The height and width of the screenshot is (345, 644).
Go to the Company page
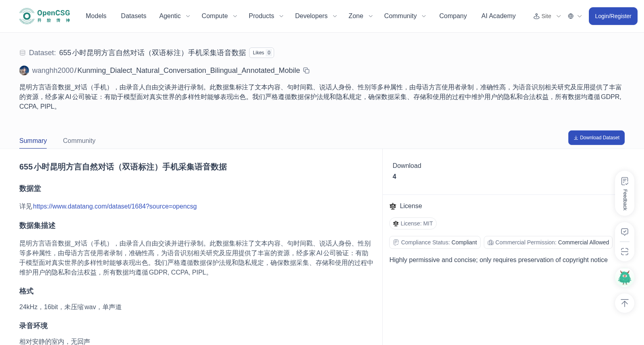pyautogui.click(x=453, y=16)
